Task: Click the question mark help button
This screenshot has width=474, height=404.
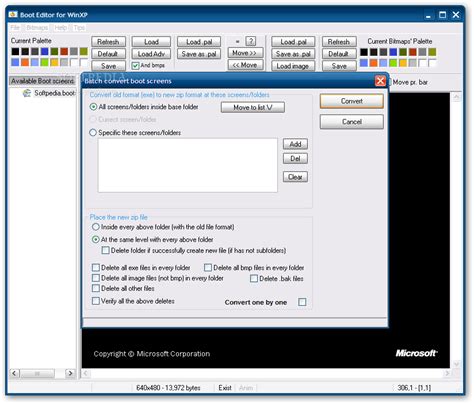Action: (x=251, y=41)
